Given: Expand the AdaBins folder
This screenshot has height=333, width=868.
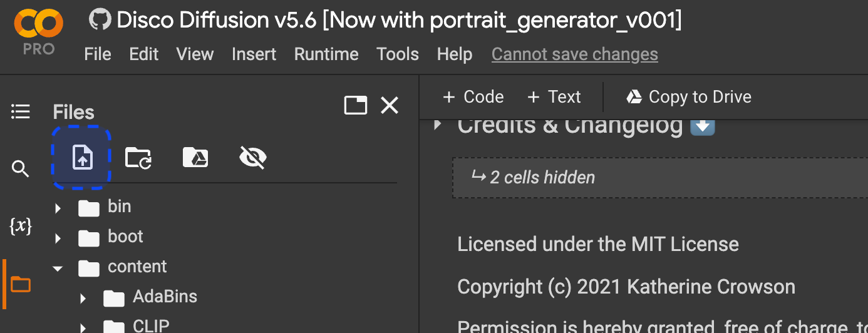Looking at the screenshot, I should pos(83,299).
